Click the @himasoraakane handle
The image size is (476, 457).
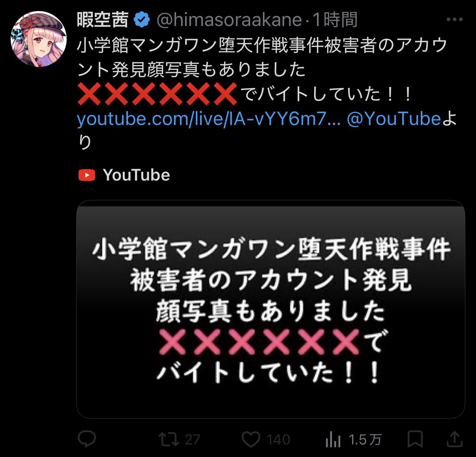[x=229, y=20]
